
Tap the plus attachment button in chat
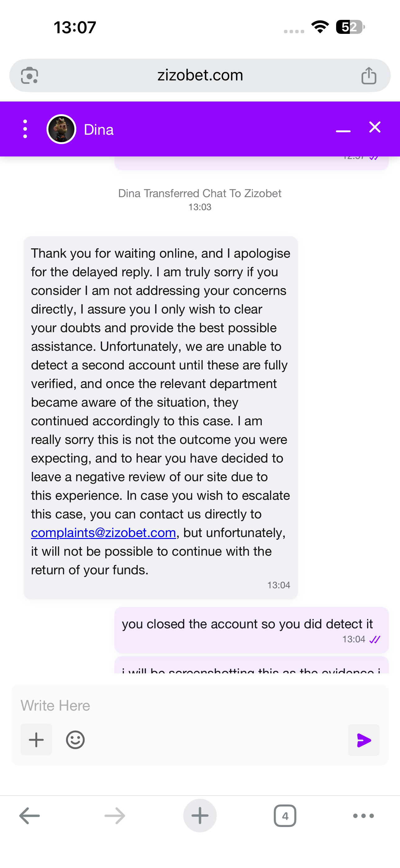pos(36,739)
